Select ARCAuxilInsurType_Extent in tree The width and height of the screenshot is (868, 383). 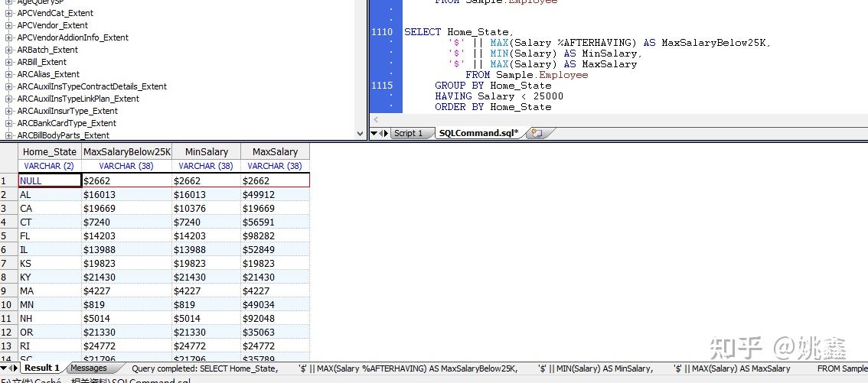pos(67,111)
